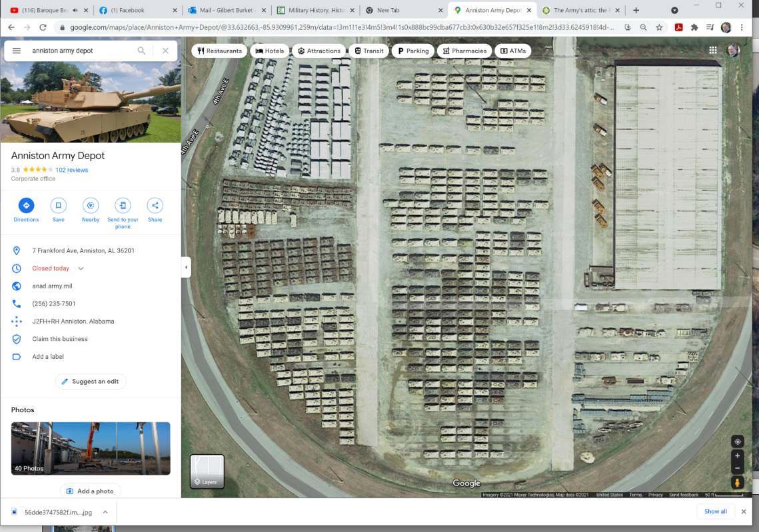Zoom in the map with plus button

click(737, 455)
